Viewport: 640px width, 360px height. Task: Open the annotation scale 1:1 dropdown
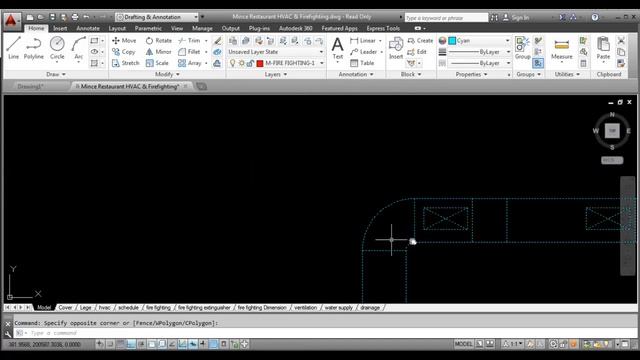tap(513, 344)
